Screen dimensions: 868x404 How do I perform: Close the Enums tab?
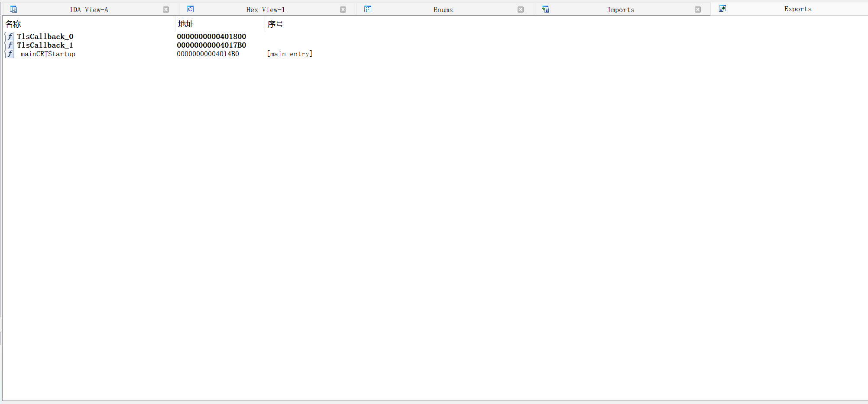pyautogui.click(x=521, y=10)
